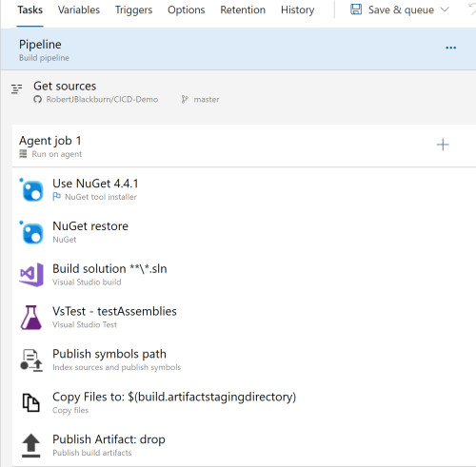Open the Options tab
The width and height of the screenshot is (476, 467).
pyautogui.click(x=187, y=10)
